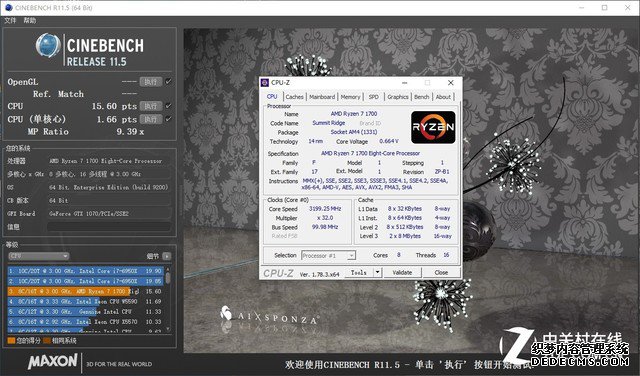The width and height of the screenshot is (640, 376).
Task: Click the Core Voltage value 0.664 V
Action: [389, 141]
